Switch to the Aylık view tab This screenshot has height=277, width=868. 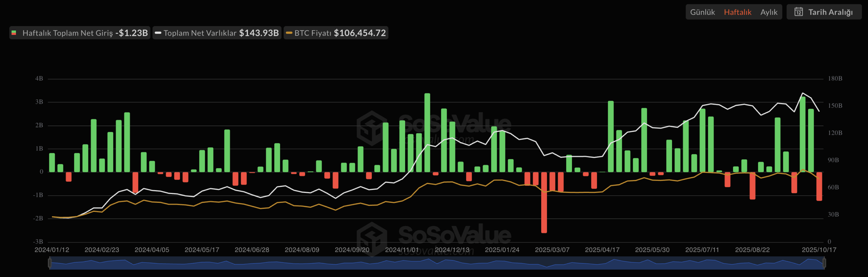[x=769, y=12]
